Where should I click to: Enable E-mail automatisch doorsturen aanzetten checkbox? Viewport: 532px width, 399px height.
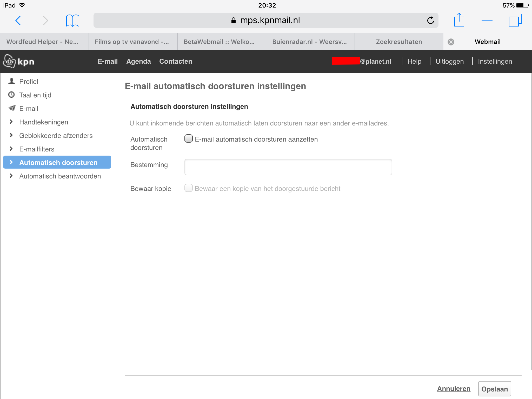(189, 139)
